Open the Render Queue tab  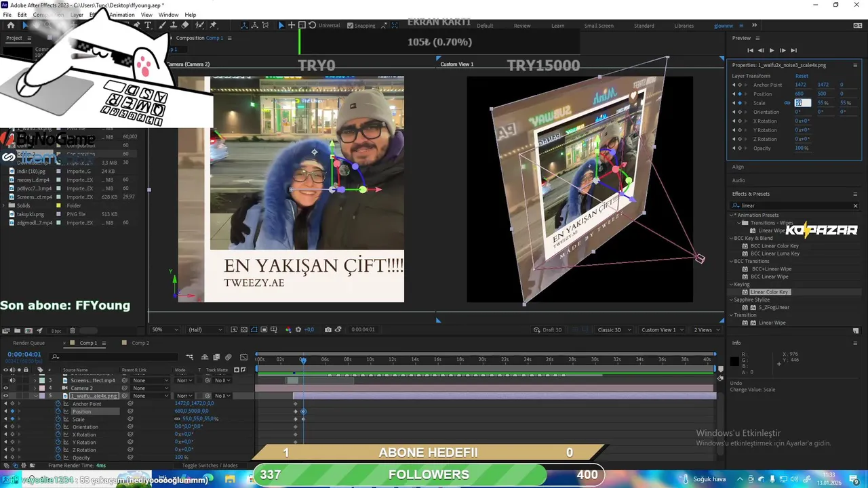coord(28,343)
